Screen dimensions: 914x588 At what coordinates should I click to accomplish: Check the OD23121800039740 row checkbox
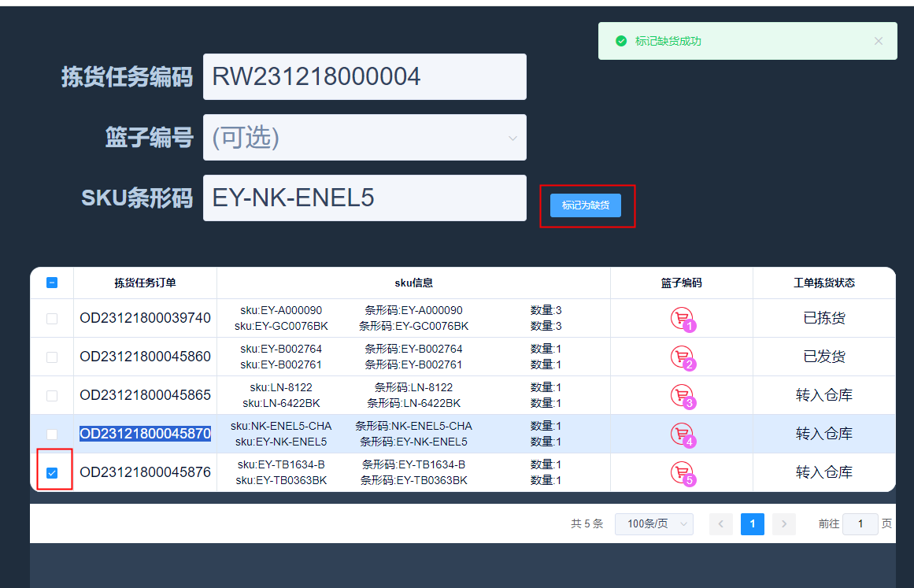coord(52,319)
